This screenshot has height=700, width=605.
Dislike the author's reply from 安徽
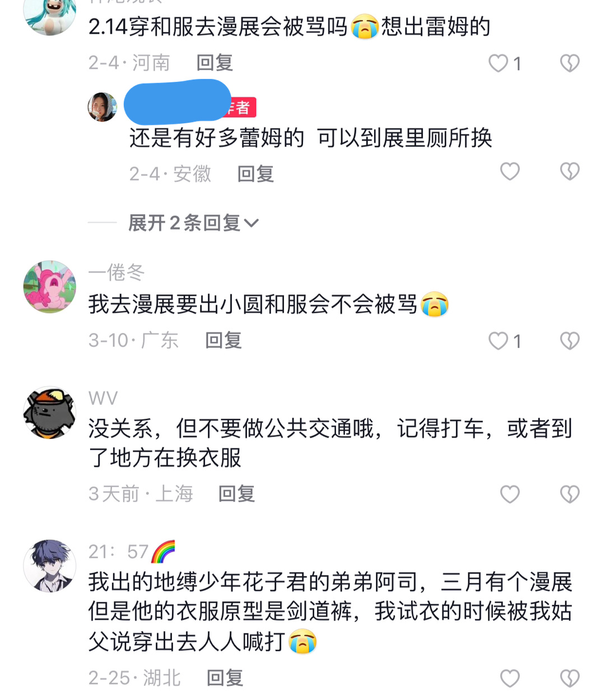coord(570,171)
